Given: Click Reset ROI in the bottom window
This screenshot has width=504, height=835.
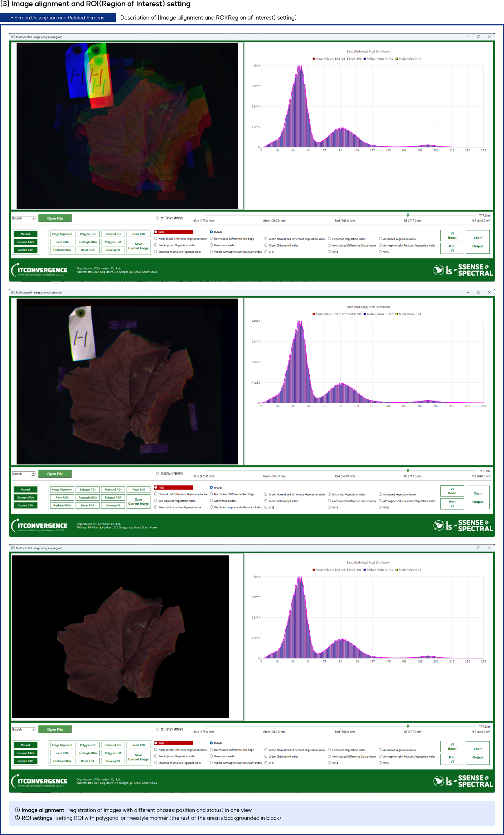Looking at the screenshot, I should (139, 745).
